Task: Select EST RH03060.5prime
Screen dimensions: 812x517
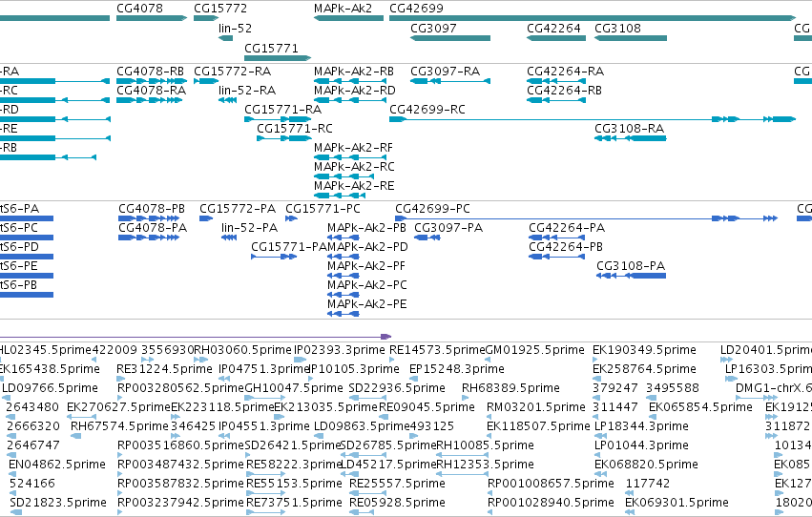Action: pos(242,350)
